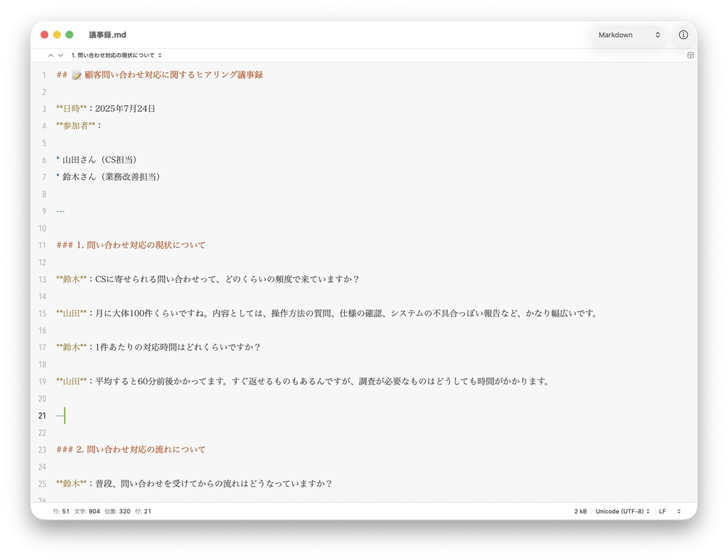Open the document inspector info icon
Viewport: 728px width, 560px height.
click(683, 35)
